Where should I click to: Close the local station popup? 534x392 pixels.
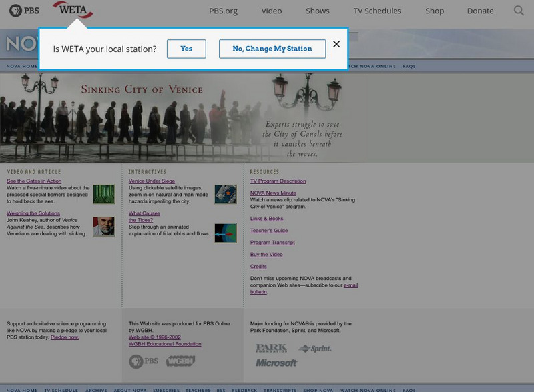336,44
